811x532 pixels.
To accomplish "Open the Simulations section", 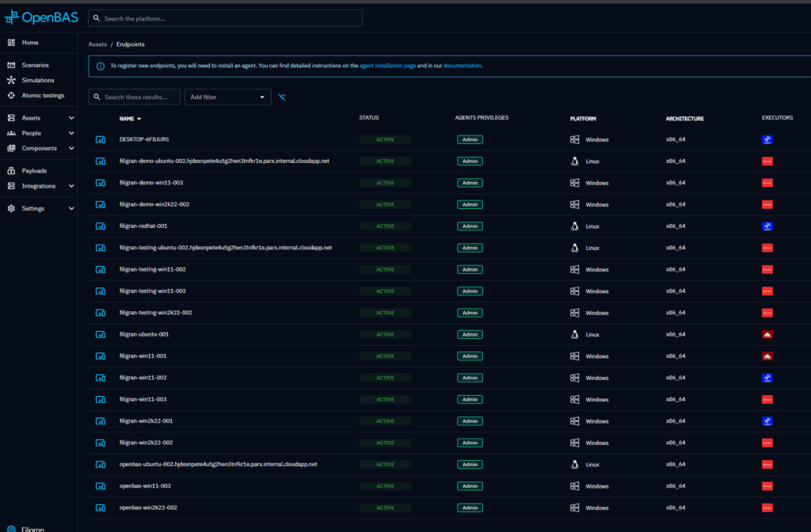I will (38, 80).
